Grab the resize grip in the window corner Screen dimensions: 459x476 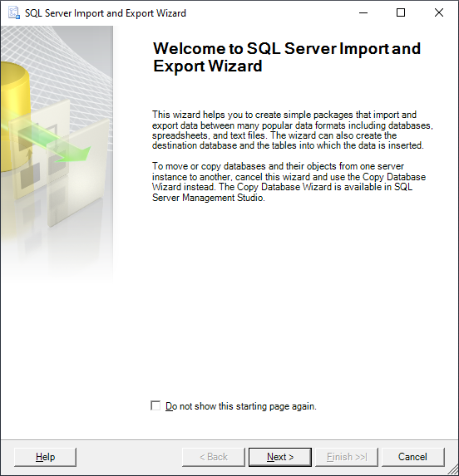454,471
